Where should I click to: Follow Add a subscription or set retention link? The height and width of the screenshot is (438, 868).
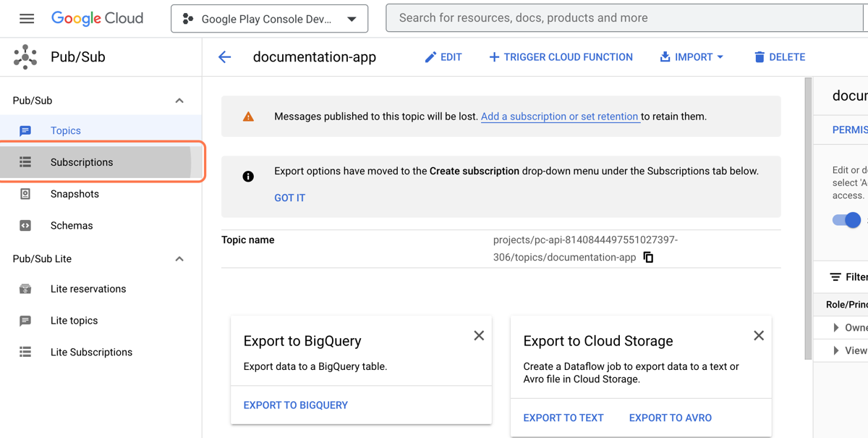tap(560, 117)
